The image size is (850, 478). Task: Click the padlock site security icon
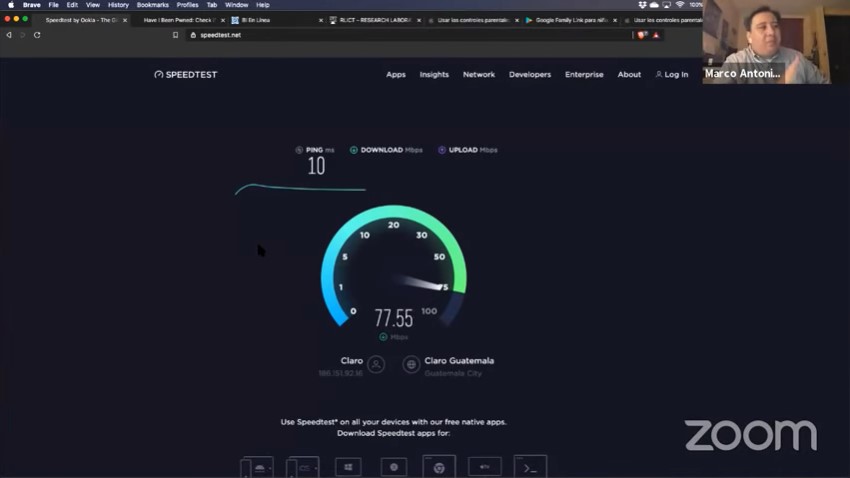(193, 35)
